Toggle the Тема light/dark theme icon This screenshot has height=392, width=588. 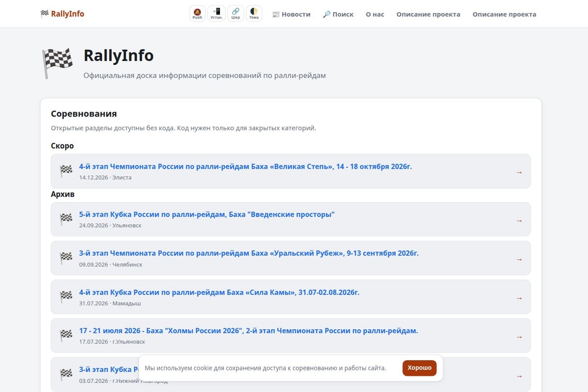(254, 14)
